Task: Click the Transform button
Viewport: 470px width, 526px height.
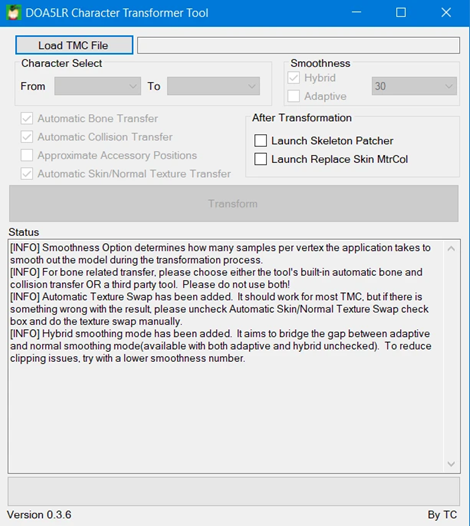Action: 233,204
